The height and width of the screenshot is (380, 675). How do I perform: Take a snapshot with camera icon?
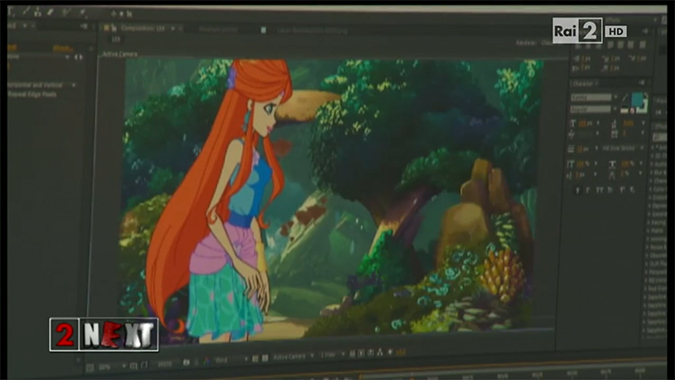186,363
